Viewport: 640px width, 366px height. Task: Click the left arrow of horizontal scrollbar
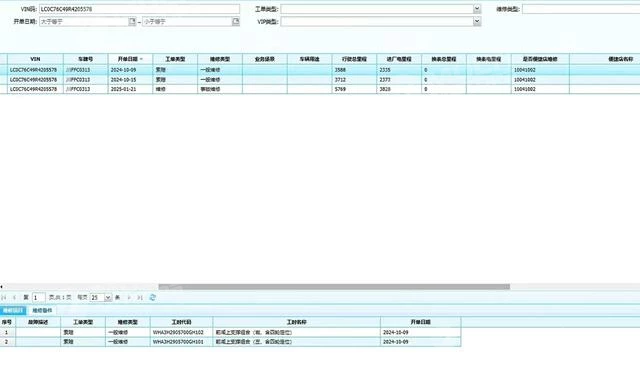coord(2,287)
